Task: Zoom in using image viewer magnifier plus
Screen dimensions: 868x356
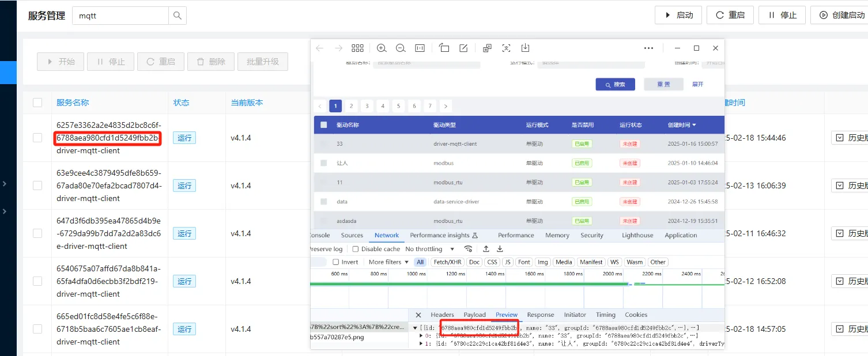Action: (382, 48)
